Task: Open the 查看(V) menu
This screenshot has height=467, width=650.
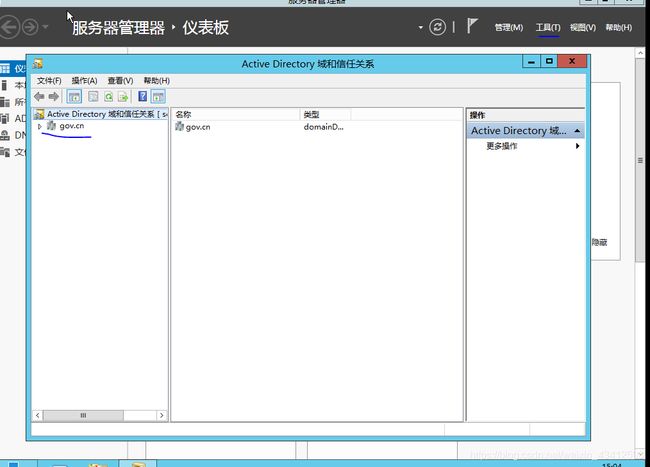Action: [120, 80]
